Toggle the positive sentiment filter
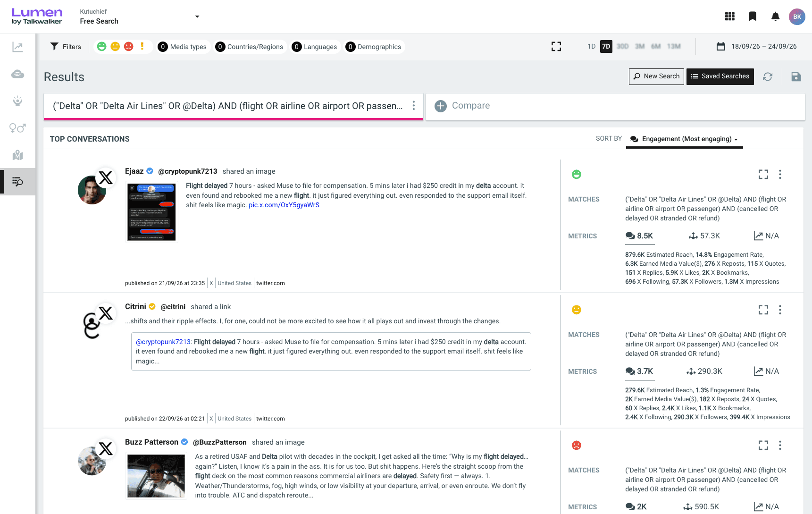The width and height of the screenshot is (812, 514). pos(101,46)
